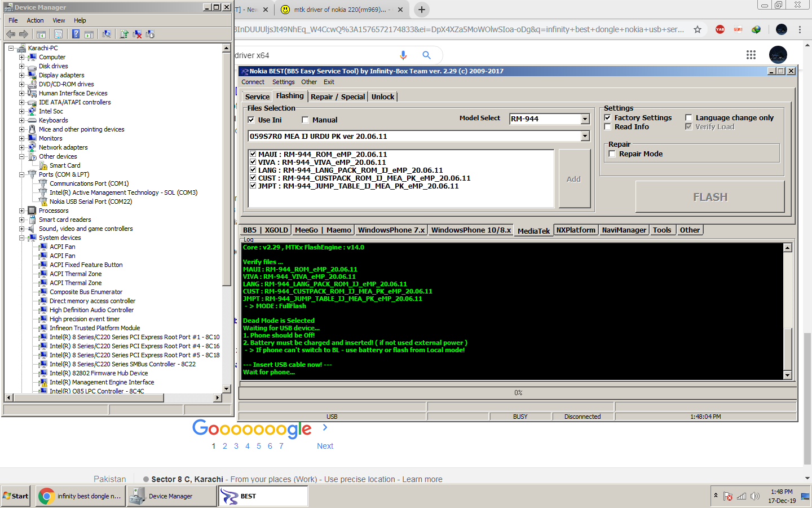Open the Chrome profile avatar in toolbar
812x508 pixels.
click(x=781, y=29)
